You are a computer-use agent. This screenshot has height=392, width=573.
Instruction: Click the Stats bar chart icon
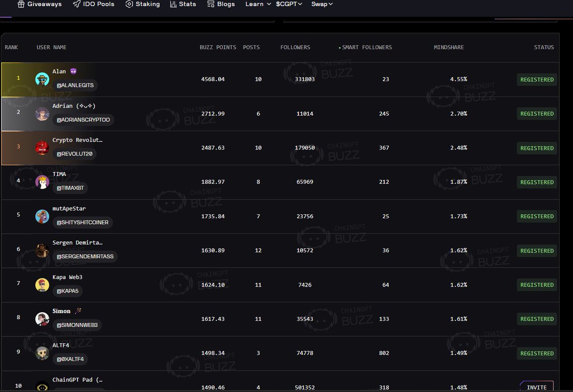point(173,4)
